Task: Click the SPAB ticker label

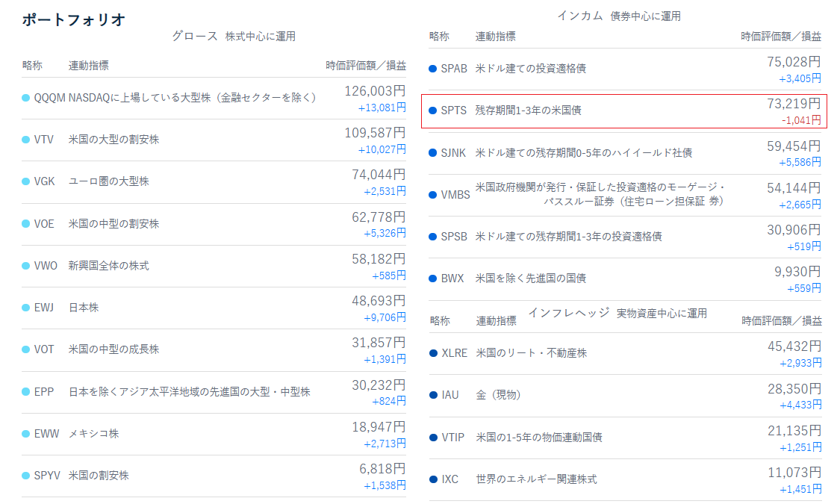Action: point(454,69)
